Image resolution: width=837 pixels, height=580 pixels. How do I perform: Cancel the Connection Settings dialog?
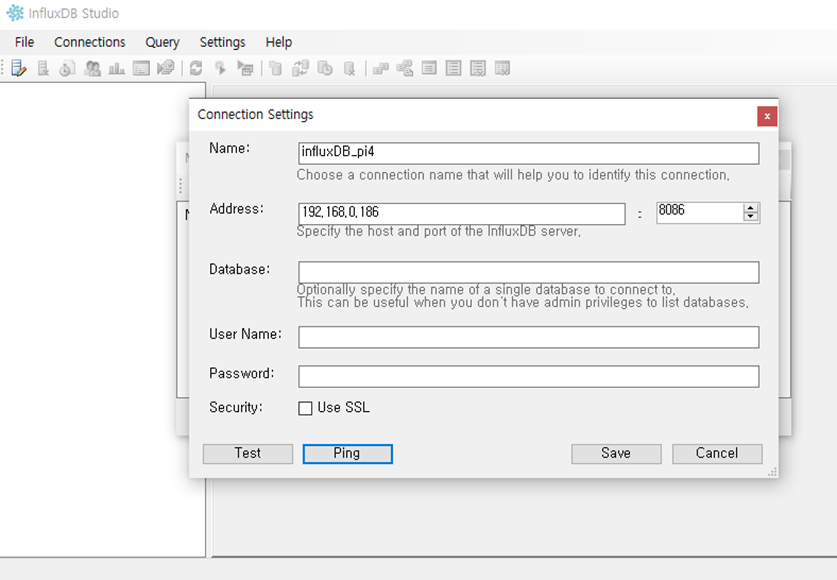[717, 454]
